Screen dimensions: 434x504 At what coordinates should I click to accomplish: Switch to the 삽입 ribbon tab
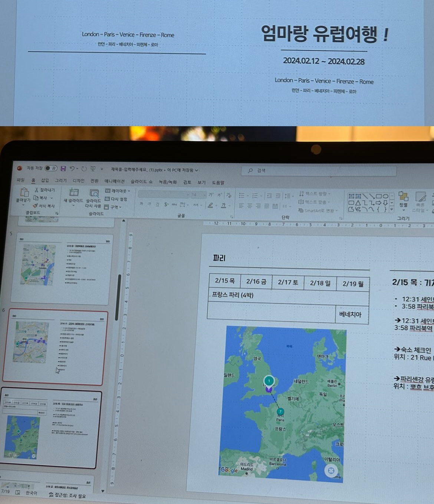45,180
